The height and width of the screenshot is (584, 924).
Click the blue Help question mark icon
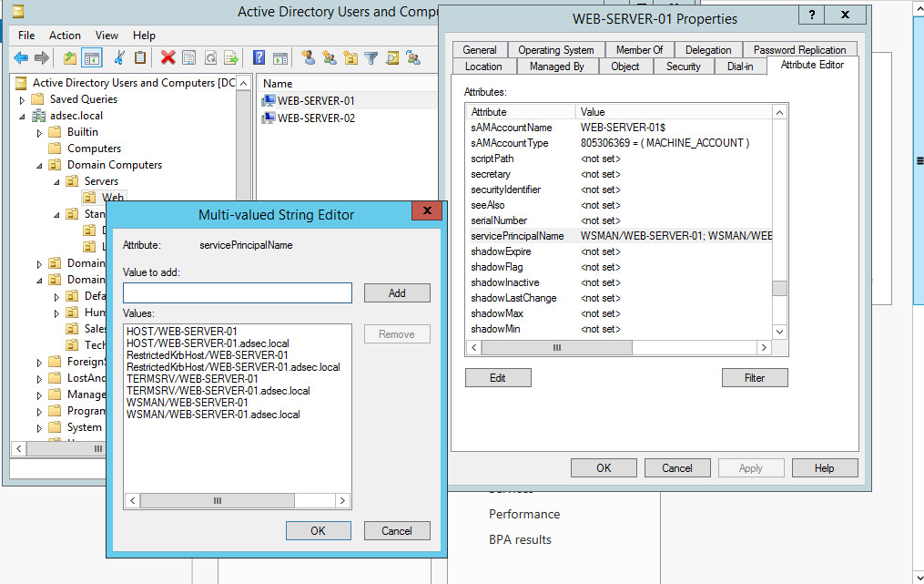[x=259, y=58]
